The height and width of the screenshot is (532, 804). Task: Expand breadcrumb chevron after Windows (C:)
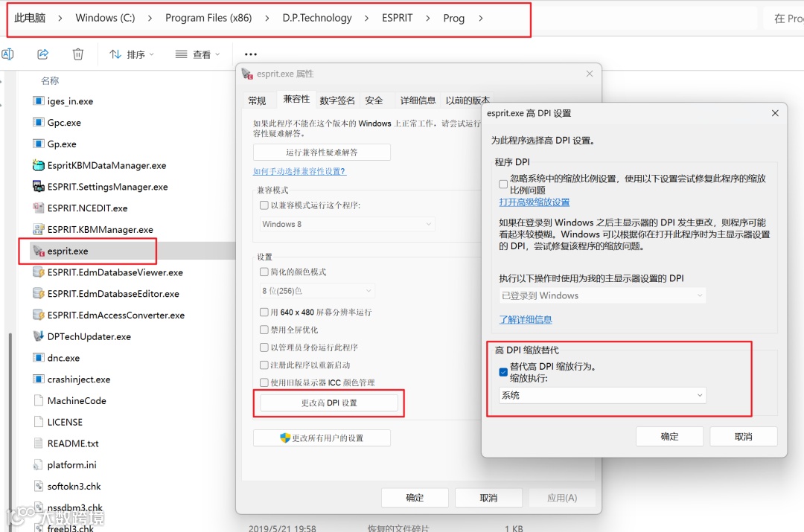(x=150, y=18)
